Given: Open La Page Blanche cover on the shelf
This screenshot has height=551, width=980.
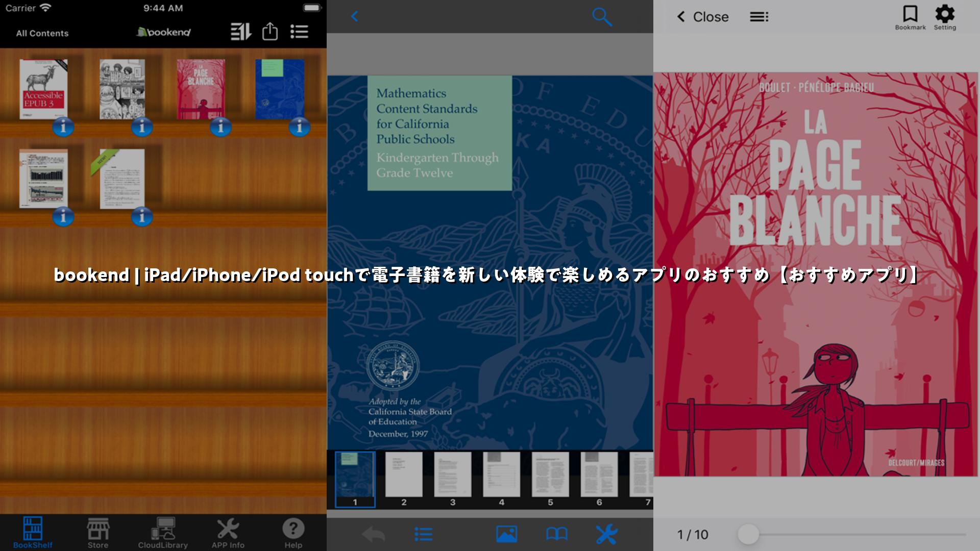Looking at the screenshot, I should click(x=201, y=89).
